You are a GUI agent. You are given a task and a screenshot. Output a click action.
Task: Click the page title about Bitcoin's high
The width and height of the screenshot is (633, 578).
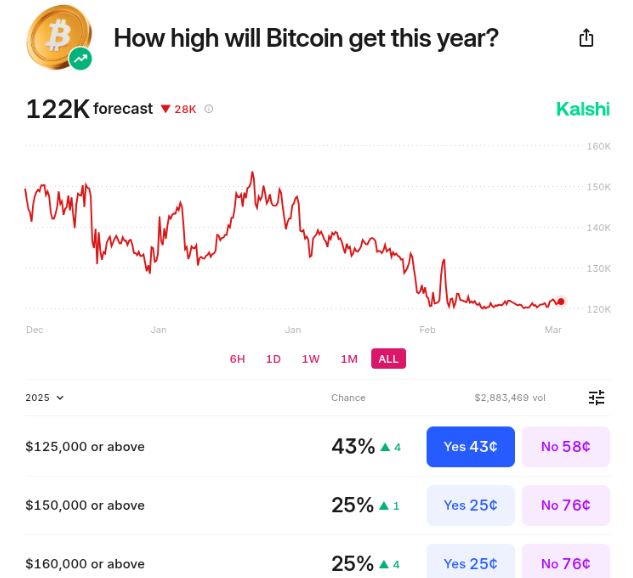point(306,38)
